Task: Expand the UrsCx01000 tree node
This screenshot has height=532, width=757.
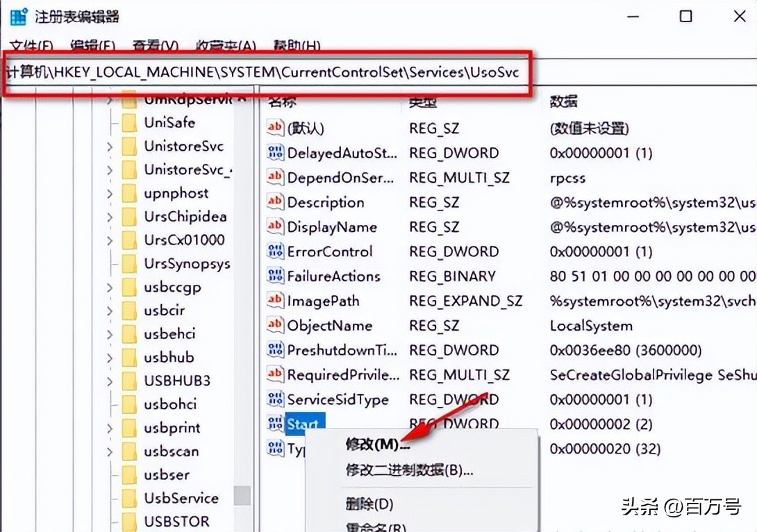Action: [110, 240]
